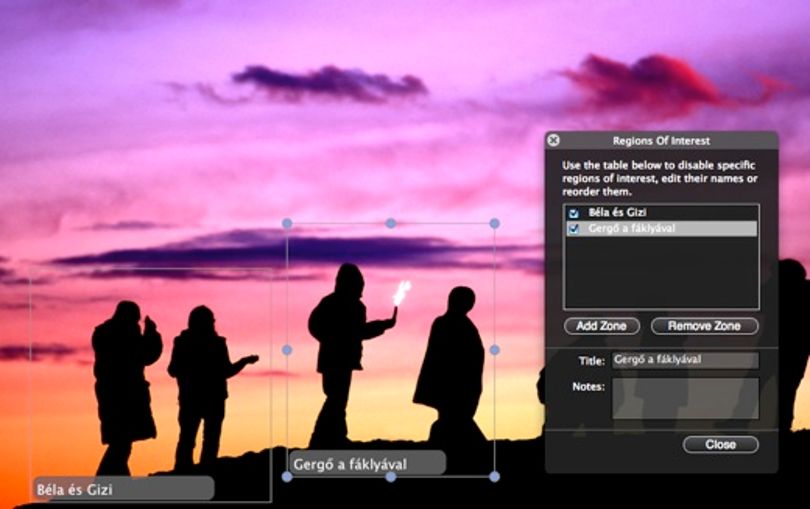Click the top-center handle of the selected zone
Image resolution: width=810 pixels, height=509 pixels.
point(391,223)
